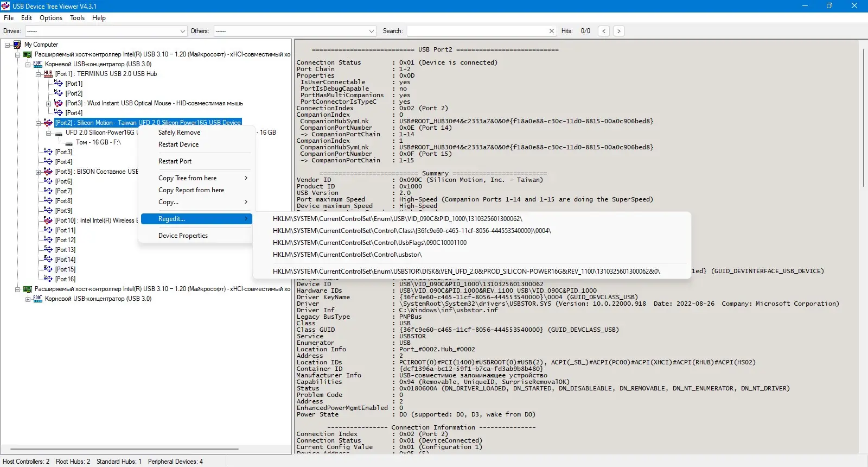Open the Control\Class registry key entry
This screenshot has height=467, width=868.
472,231
